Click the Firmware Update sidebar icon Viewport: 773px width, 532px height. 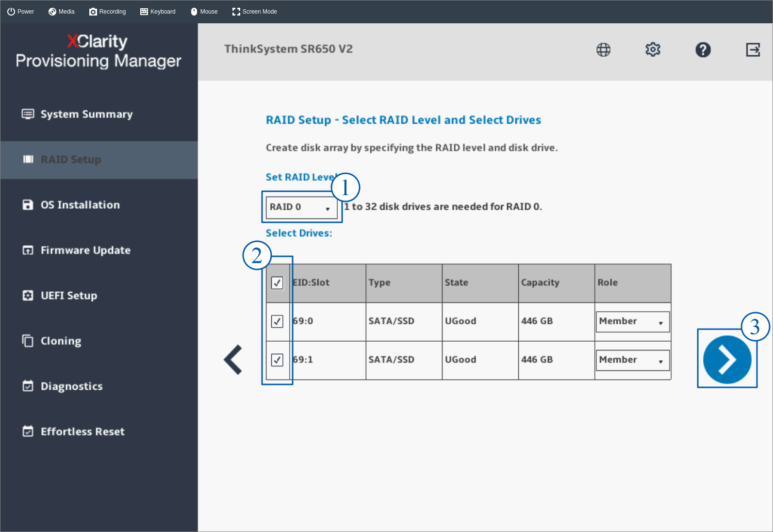pyautogui.click(x=28, y=250)
